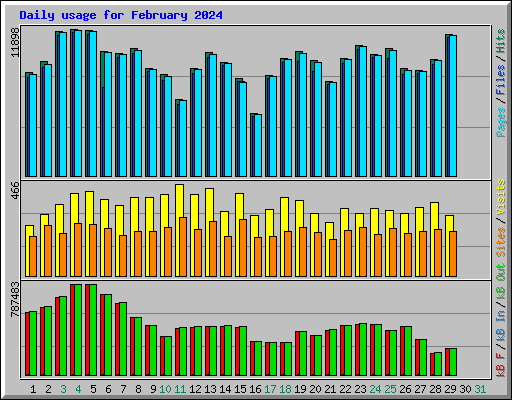Click day label 6 on x-axis
This screenshot has height=400, width=512.
(108, 389)
